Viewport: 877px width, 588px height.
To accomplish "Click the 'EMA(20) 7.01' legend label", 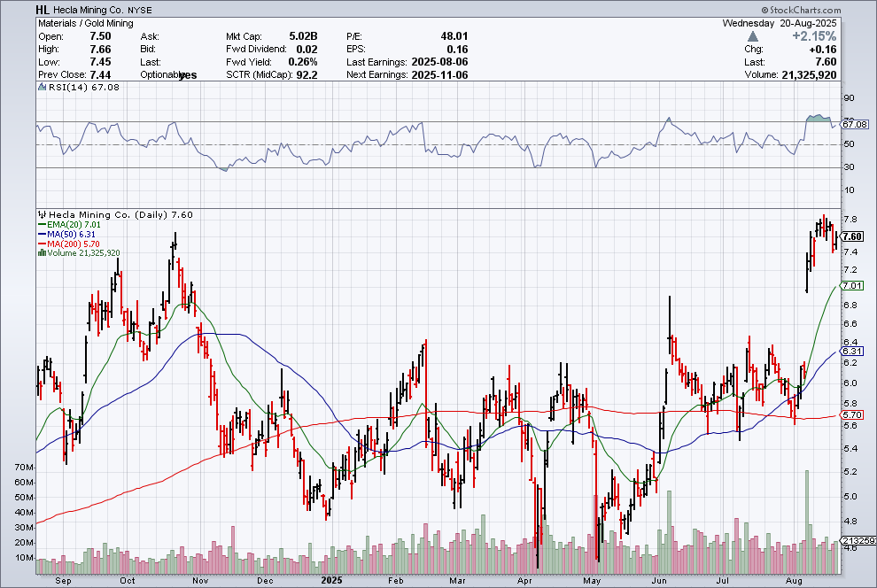I will (x=74, y=225).
